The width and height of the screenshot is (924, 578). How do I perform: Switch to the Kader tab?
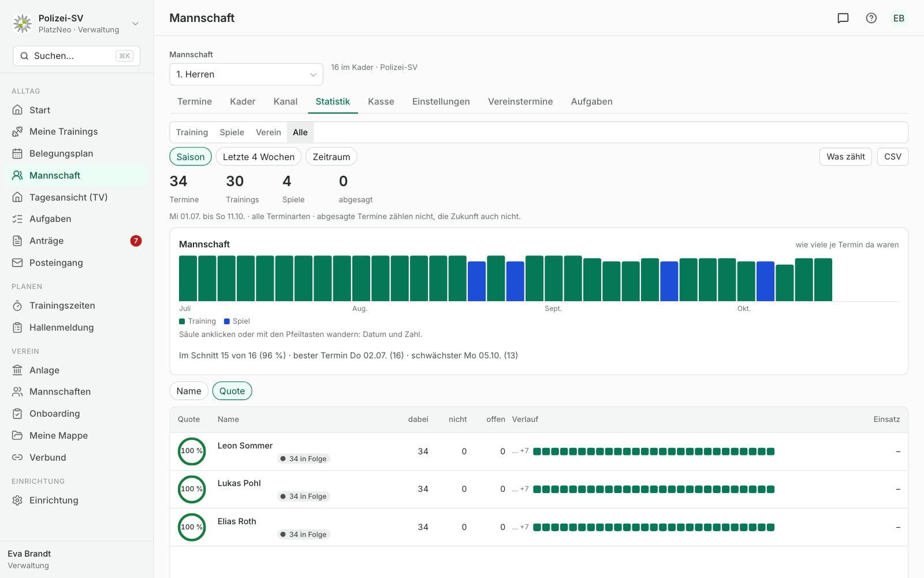coord(243,102)
